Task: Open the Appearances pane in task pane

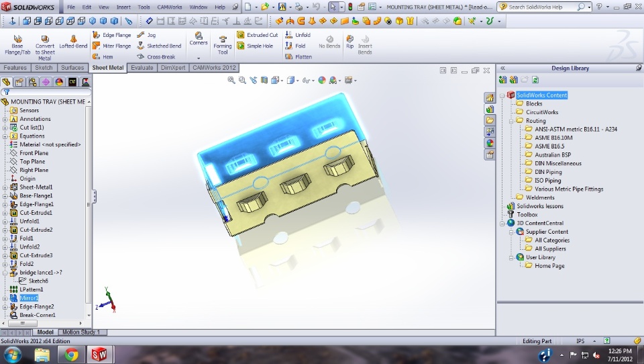Action: (x=490, y=143)
